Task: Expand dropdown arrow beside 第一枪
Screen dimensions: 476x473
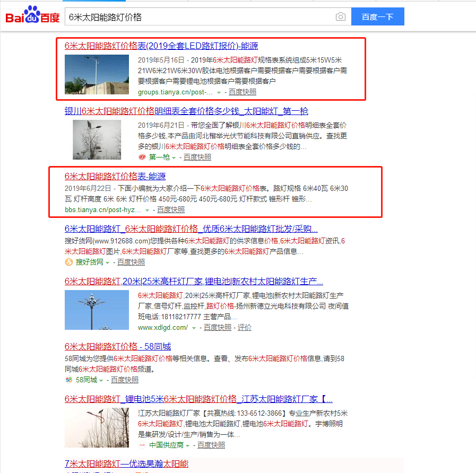Action: 174,157
